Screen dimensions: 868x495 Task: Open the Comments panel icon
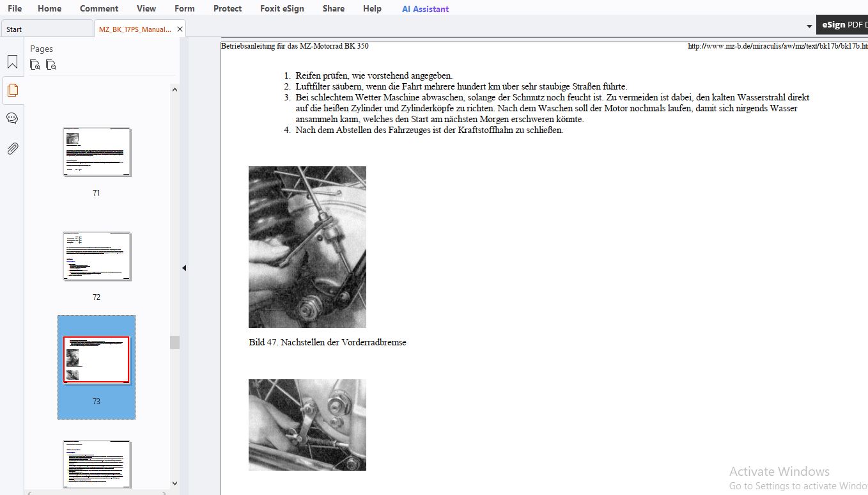(x=12, y=118)
